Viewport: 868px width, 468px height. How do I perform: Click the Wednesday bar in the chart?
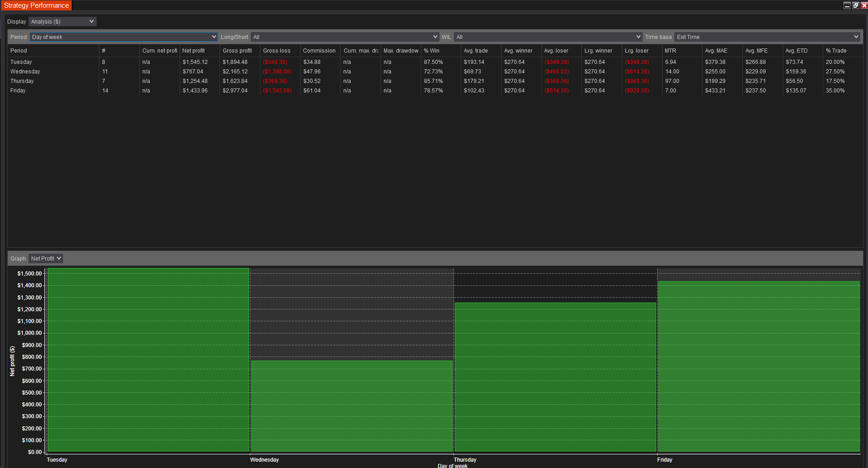point(352,406)
